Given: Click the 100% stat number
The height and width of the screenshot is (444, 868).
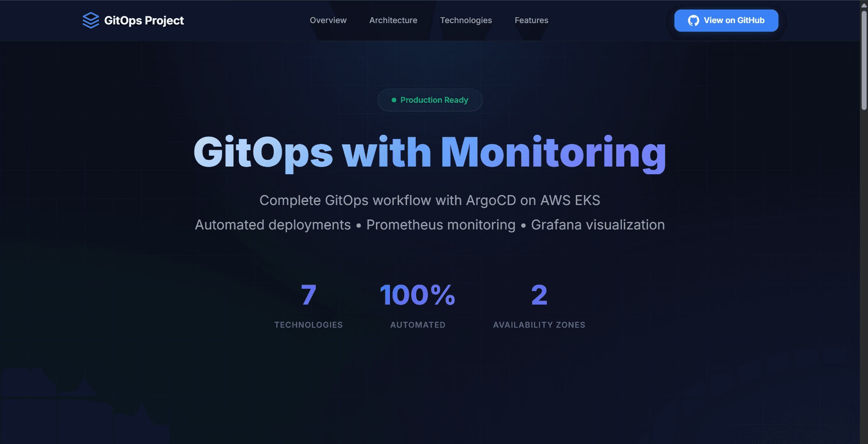Looking at the screenshot, I should point(417,295).
